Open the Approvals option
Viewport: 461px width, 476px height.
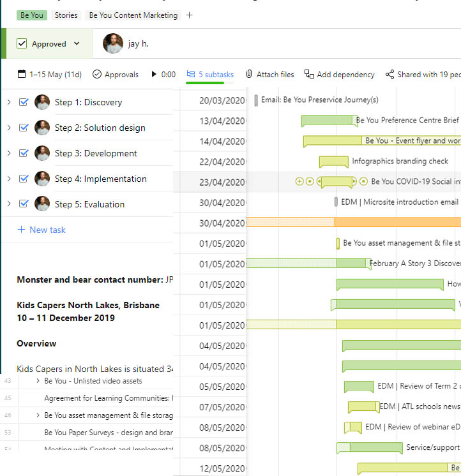(116, 75)
